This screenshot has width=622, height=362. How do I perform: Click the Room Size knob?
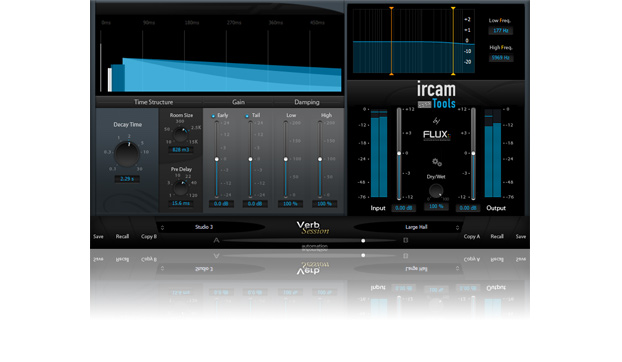[x=181, y=135]
